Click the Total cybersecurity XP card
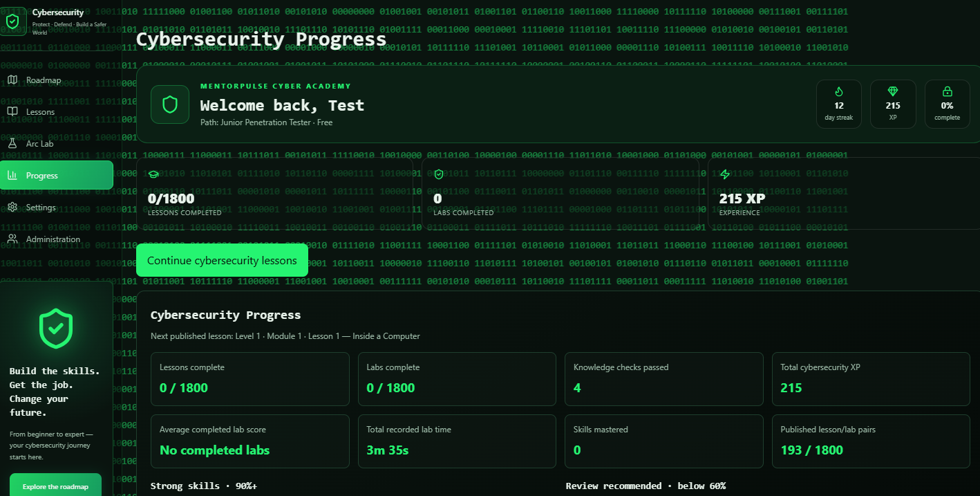The width and height of the screenshot is (980, 496). [871, 379]
